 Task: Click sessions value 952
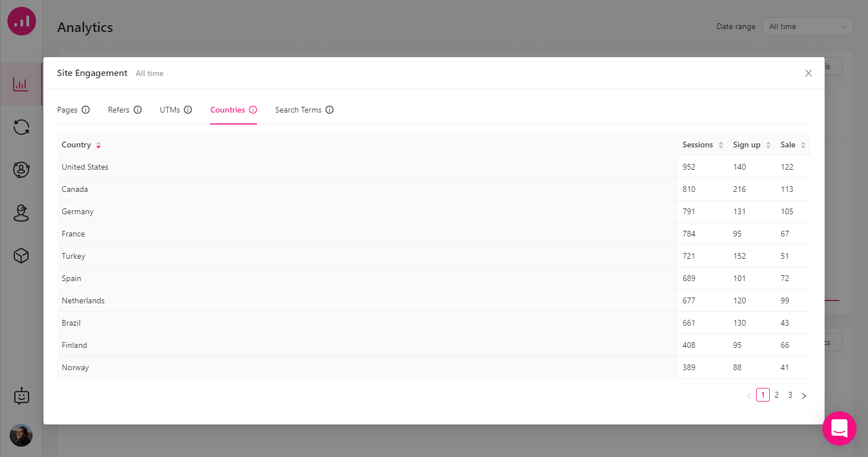[689, 167]
